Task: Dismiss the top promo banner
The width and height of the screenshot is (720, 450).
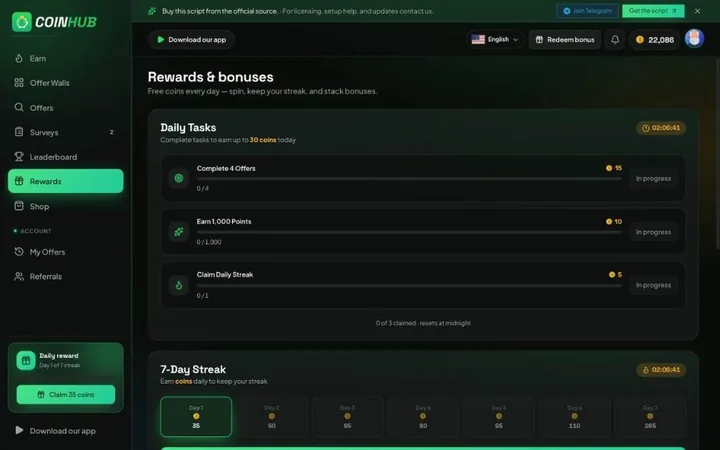Action: [697, 11]
